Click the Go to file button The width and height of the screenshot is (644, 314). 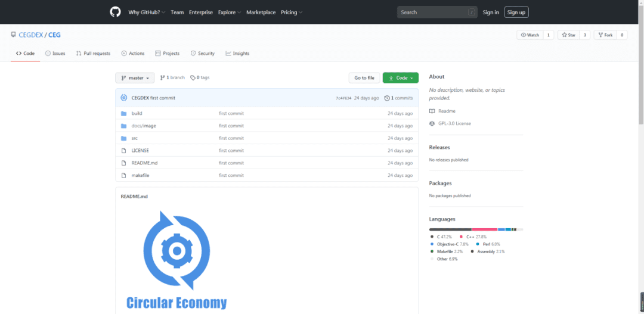tap(364, 77)
